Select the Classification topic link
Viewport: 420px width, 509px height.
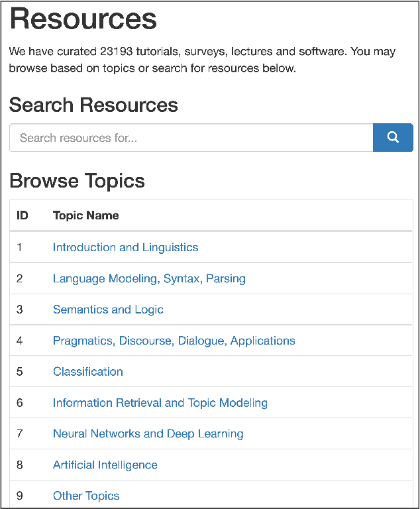point(88,372)
